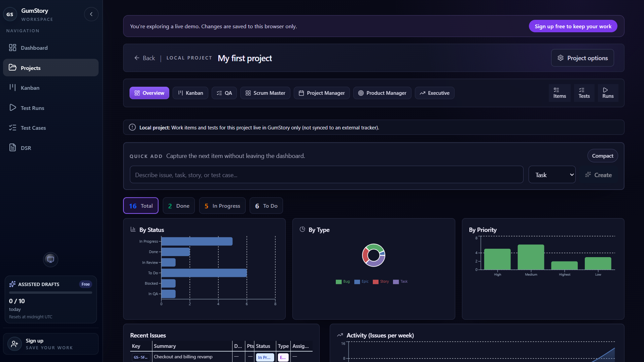The height and width of the screenshot is (362, 644).
Task: Open Tests shortcut
Action: point(584,93)
